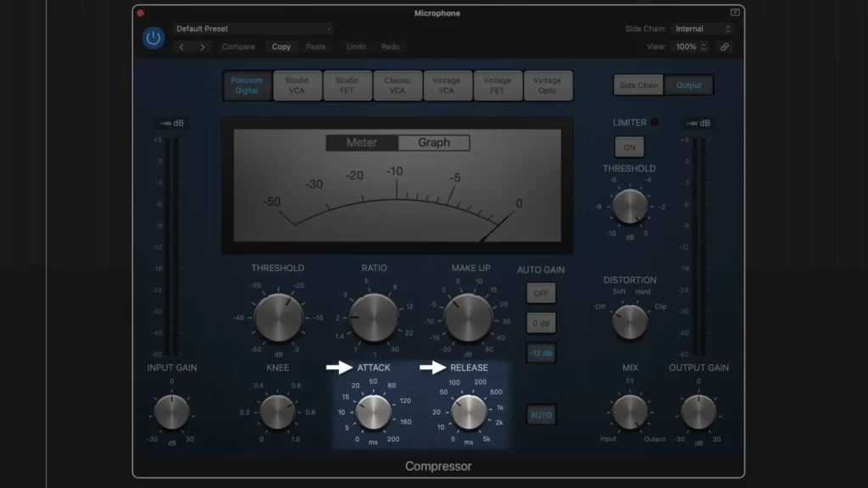868x488 pixels.
Task: Switch to the Side Chain view
Action: (x=638, y=86)
